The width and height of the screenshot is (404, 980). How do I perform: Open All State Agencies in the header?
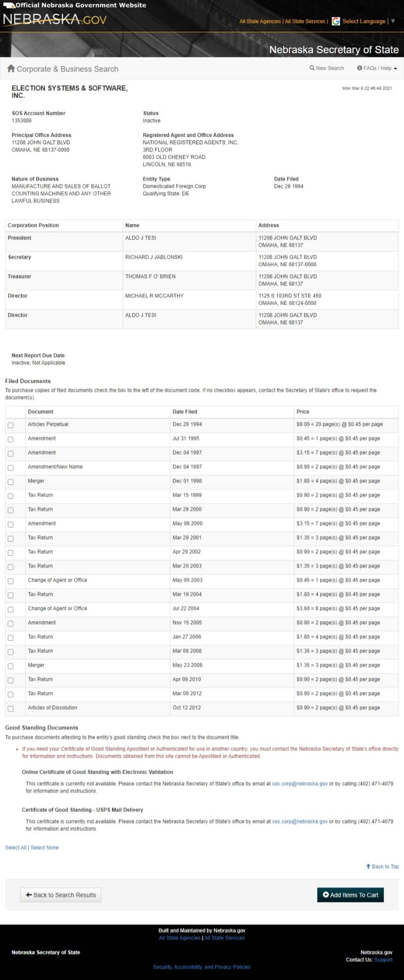coord(260,21)
